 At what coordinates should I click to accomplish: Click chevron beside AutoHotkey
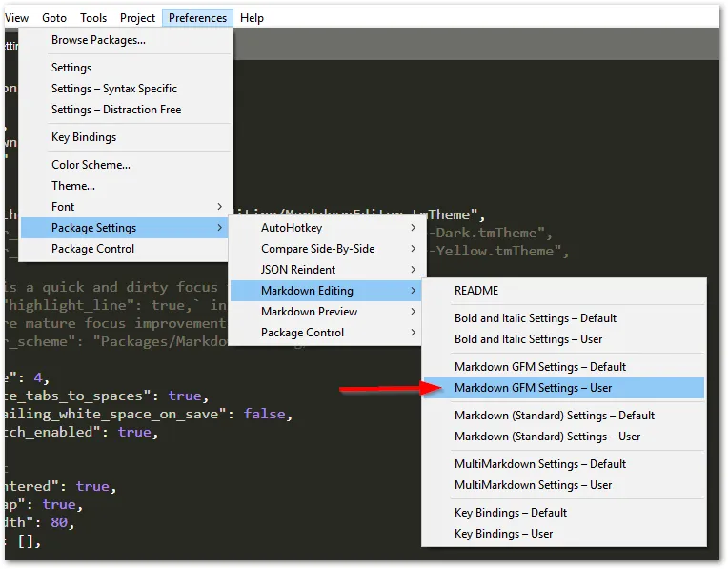pos(414,228)
